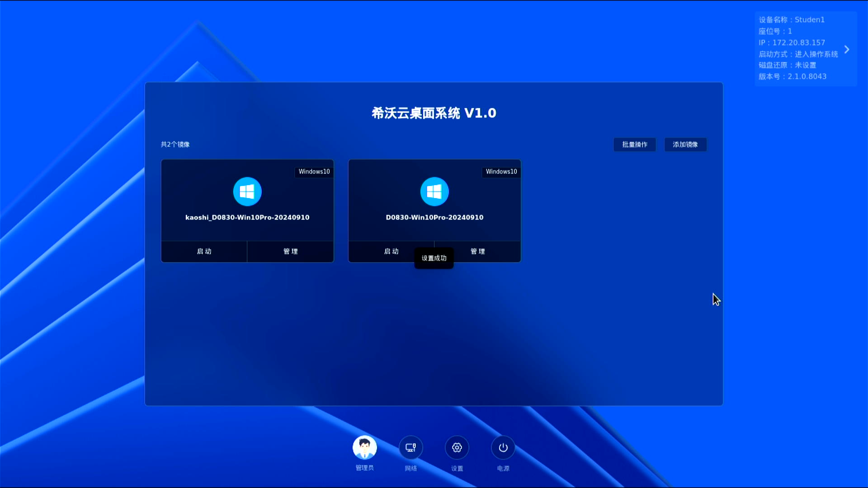Click the 共2个镜像 image count label
This screenshot has width=868, height=488.
pyautogui.click(x=175, y=145)
